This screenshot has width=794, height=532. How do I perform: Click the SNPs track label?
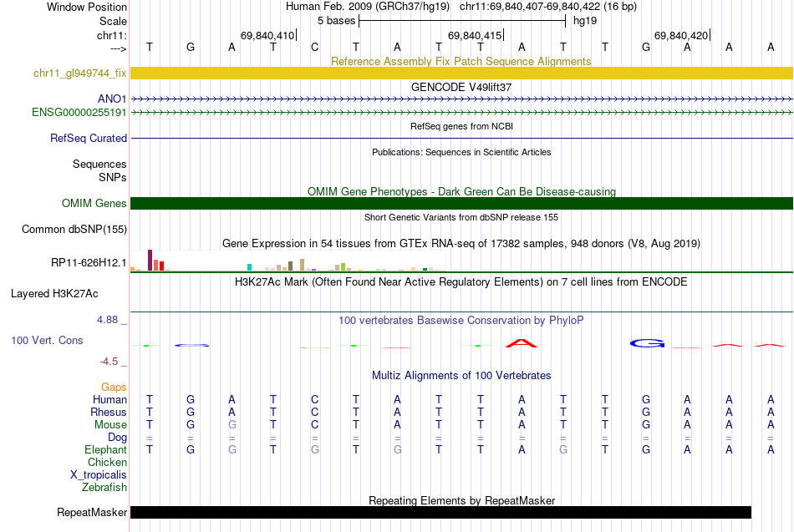[113, 177]
